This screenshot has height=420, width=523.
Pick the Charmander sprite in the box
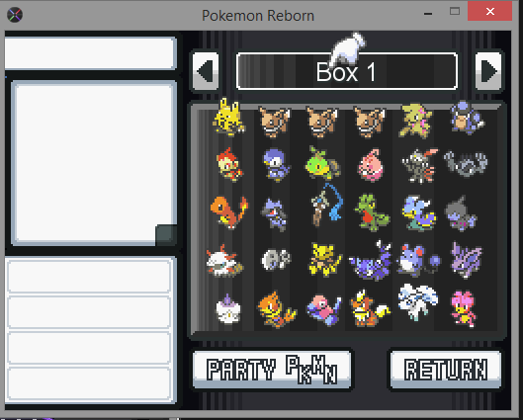[229, 212]
